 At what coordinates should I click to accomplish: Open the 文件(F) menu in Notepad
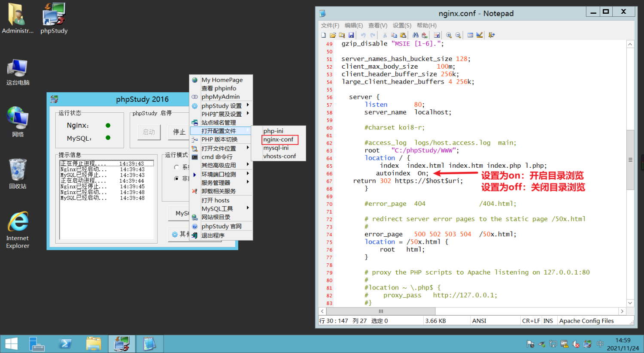click(330, 25)
